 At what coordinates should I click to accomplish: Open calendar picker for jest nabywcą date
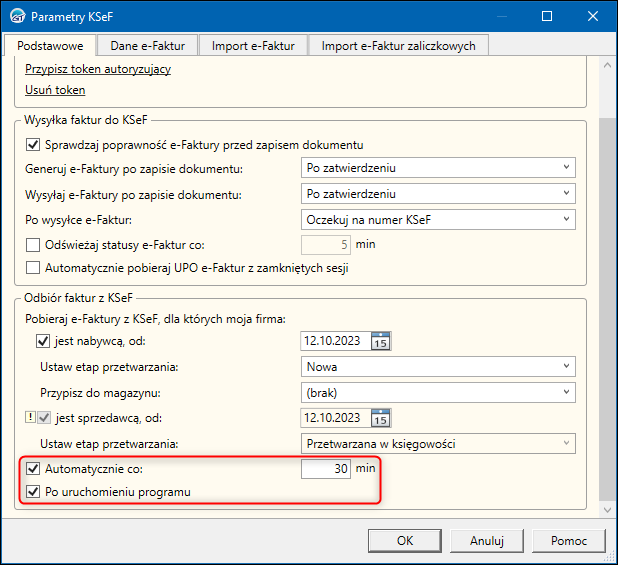point(380,342)
